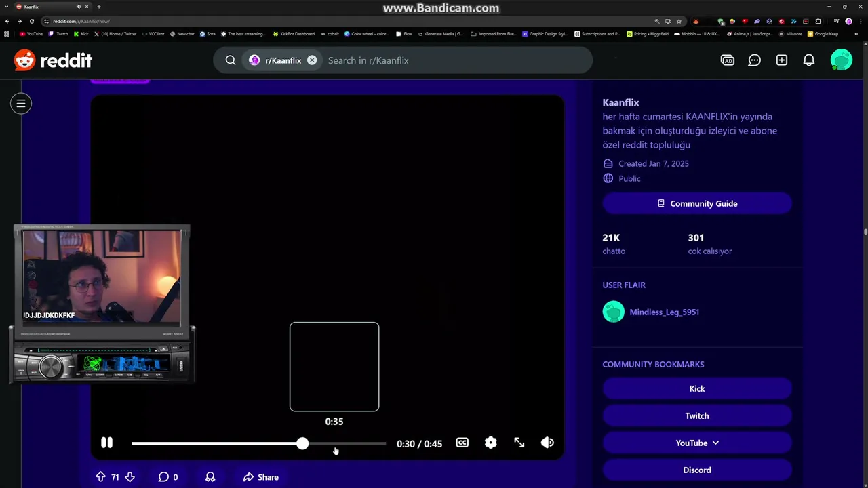
Task: Open the Twitch bookmark in bookmarks bar
Action: click(58, 33)
